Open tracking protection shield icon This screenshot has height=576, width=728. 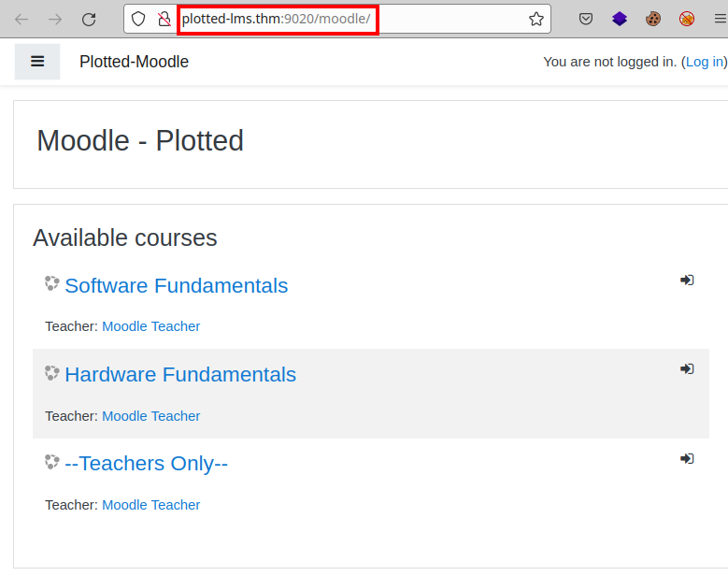point(138,19)
